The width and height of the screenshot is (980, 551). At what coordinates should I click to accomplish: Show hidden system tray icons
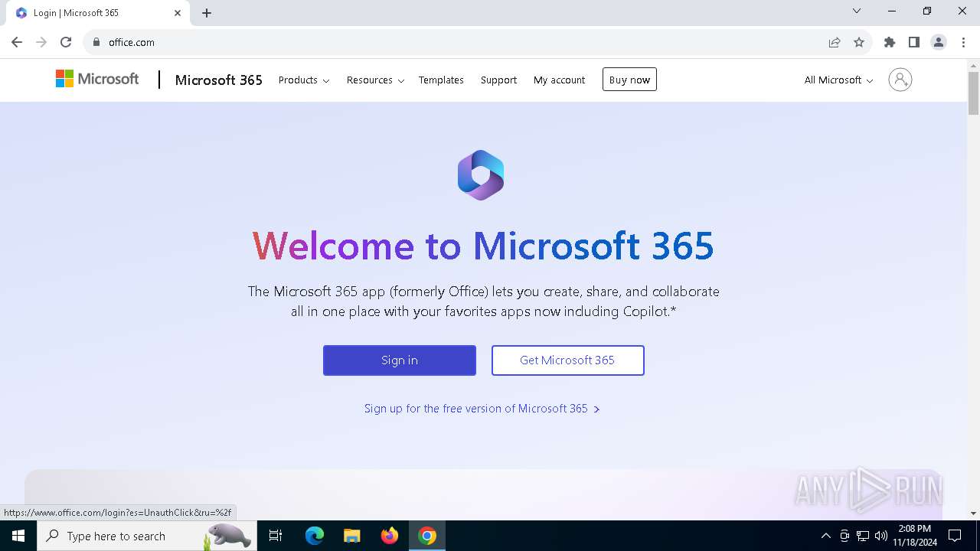click(x=826, y=536)
